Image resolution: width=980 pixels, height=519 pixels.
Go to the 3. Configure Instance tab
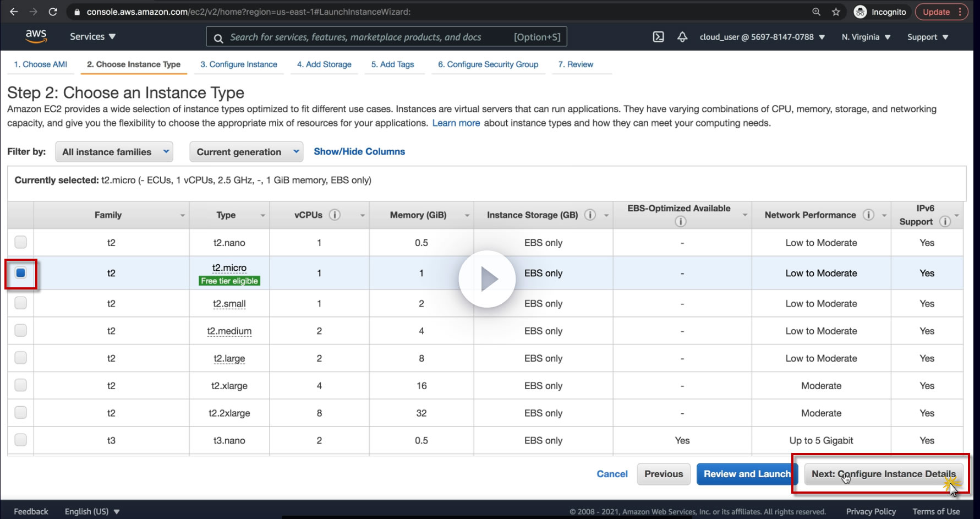point(239,64)
